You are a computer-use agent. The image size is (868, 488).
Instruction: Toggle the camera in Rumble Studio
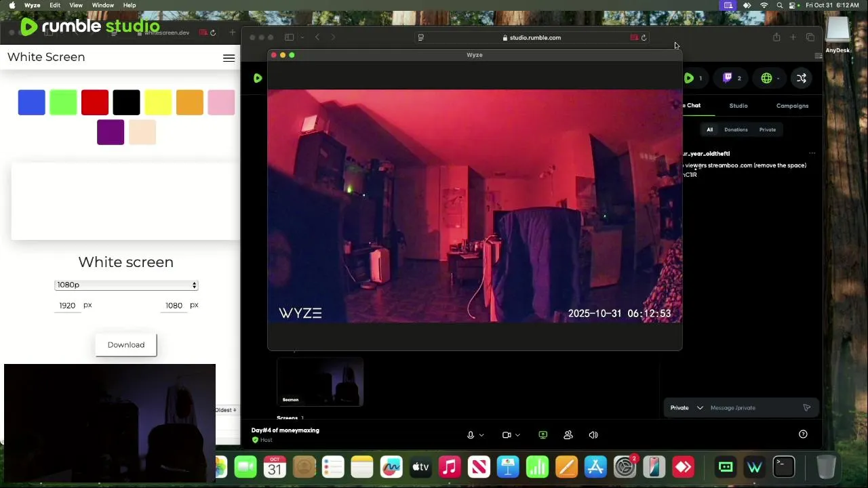[507, 435]
